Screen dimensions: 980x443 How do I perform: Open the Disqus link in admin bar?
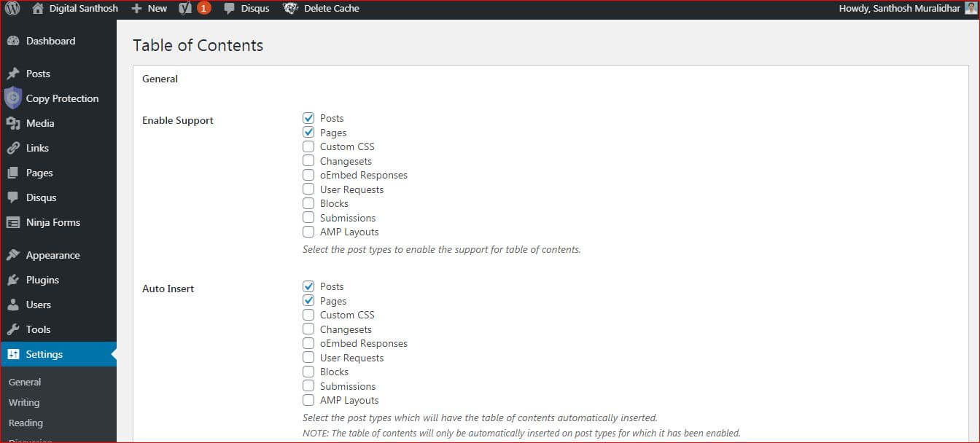(246, 9)
